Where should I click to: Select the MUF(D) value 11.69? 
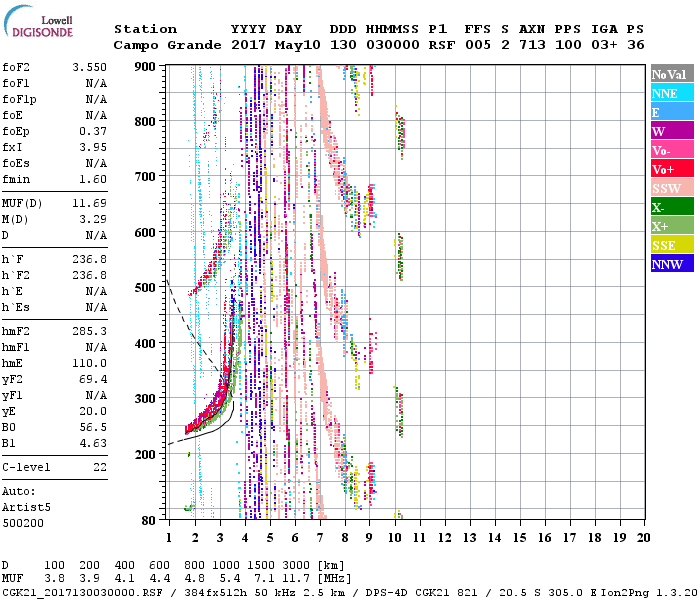tap(89, 203)
